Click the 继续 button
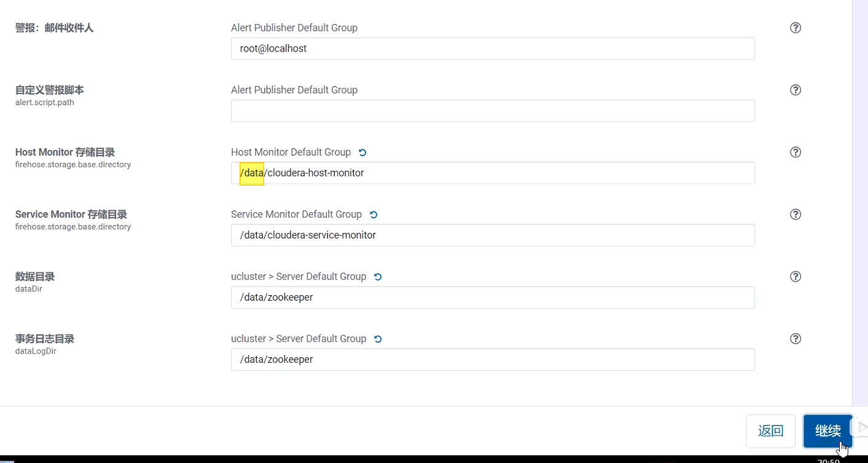 (x=827, y=431)
